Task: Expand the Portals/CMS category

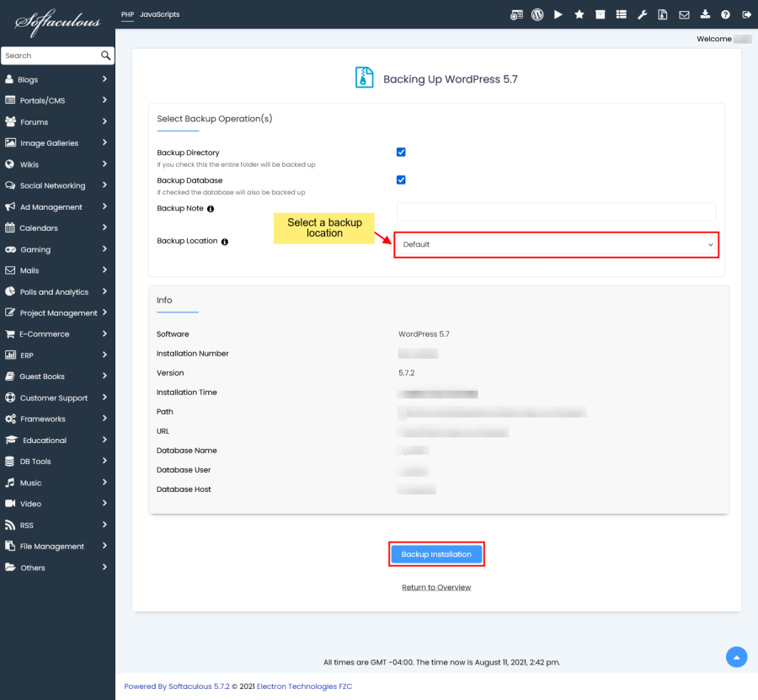Action: click(x=57, y=100)
